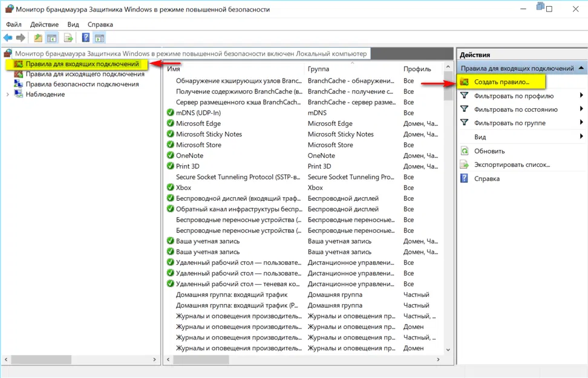Click Фильтровать по профилю action label
Screen dimensions: 588x378
coord(514,96)
